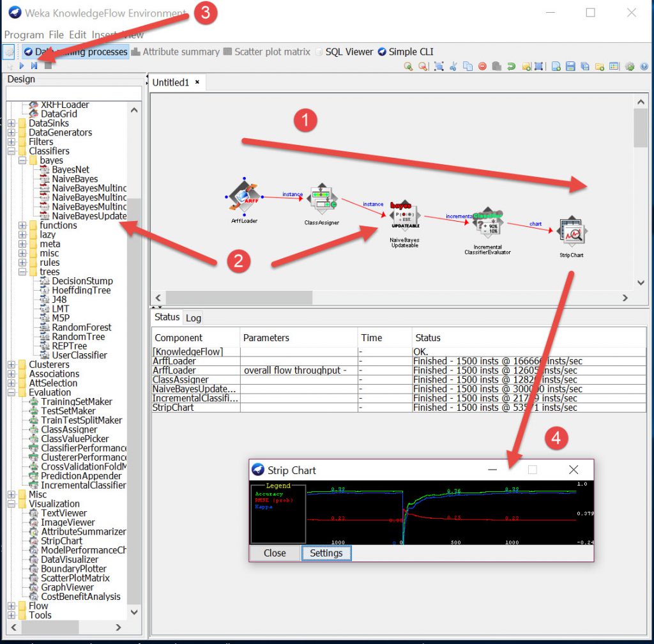Open the Edit menu
654x644 pixels.
(x=78, y=34)
